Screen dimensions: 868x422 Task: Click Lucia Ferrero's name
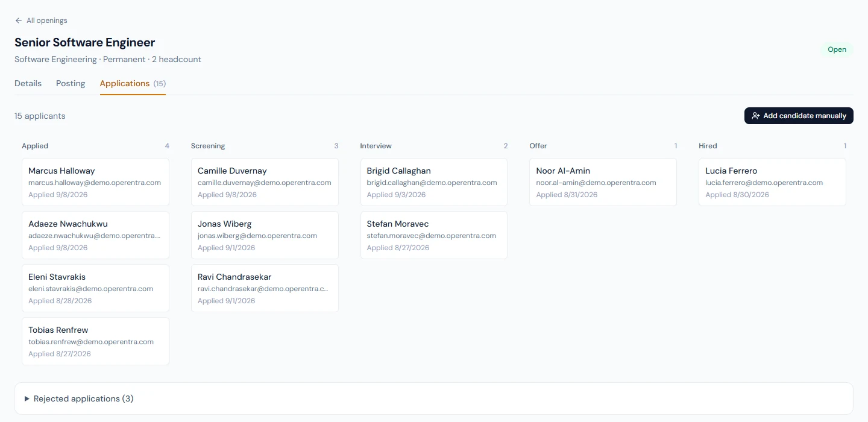(731, 171)
